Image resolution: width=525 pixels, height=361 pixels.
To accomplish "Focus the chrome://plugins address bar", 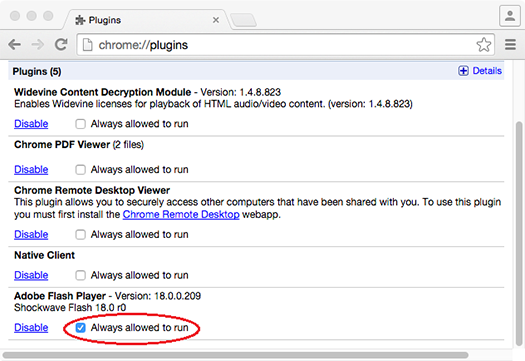I will click(x=285, y=45).
